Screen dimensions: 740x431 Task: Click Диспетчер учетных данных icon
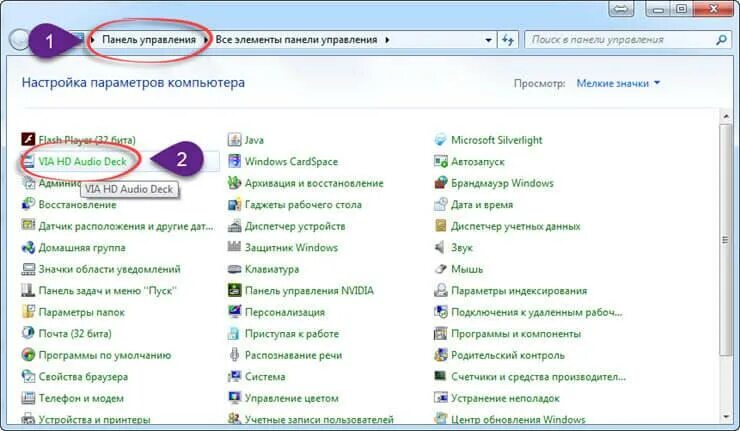pos(440,226)
